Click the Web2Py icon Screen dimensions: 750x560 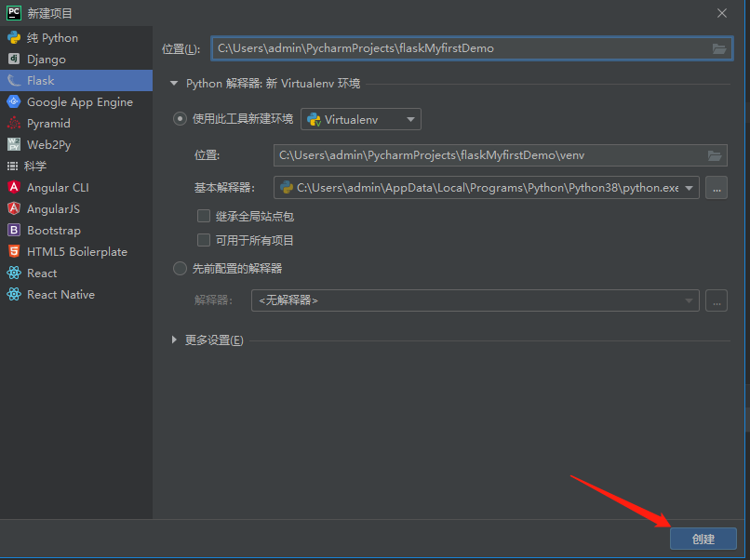[14, 144]
